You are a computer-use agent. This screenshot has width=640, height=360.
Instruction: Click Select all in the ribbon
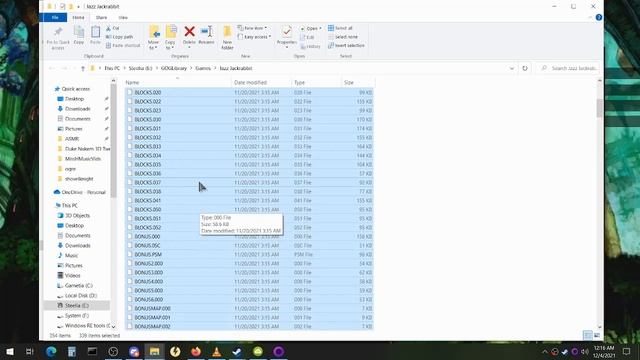click(x=340, y=28)
